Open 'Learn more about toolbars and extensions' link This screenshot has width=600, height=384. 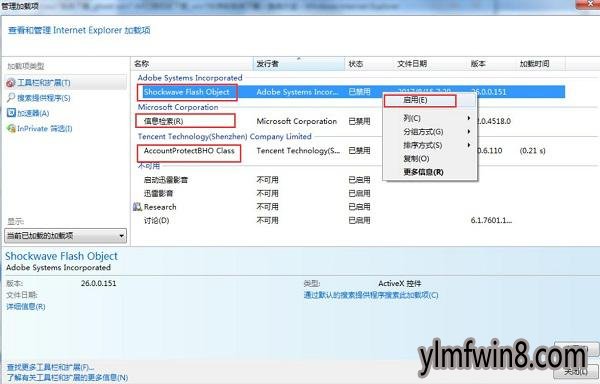[x=67, y=377]
